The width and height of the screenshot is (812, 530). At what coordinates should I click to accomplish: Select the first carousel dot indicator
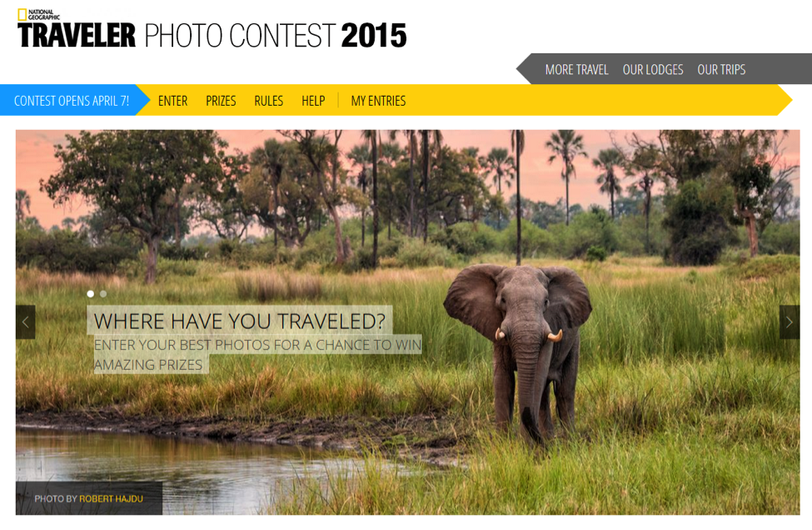click(x=91, y=294)
